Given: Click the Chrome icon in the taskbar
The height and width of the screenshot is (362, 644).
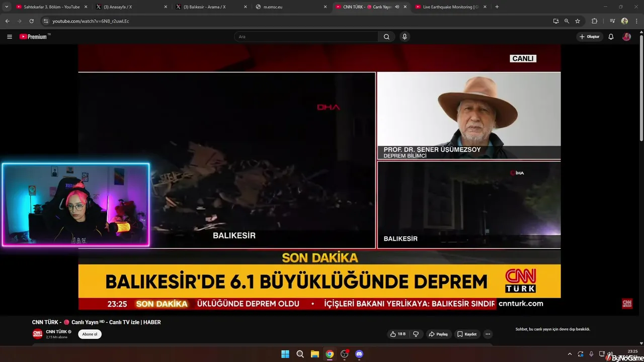Looking at the screenshot, I should point(330,354).
